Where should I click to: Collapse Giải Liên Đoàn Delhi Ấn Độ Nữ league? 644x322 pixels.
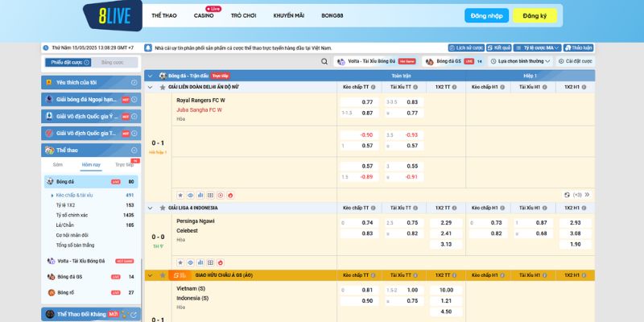click(x=150, y=87)
